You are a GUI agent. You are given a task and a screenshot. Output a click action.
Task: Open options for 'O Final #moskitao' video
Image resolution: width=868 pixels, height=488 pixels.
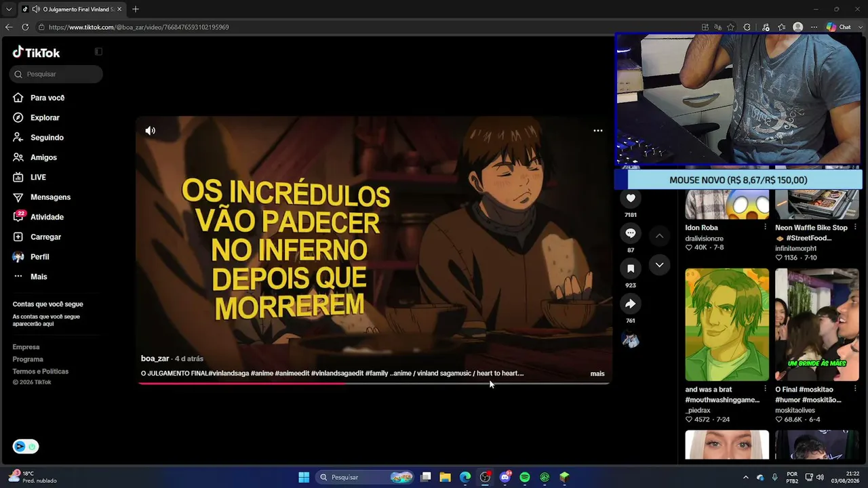855,389
